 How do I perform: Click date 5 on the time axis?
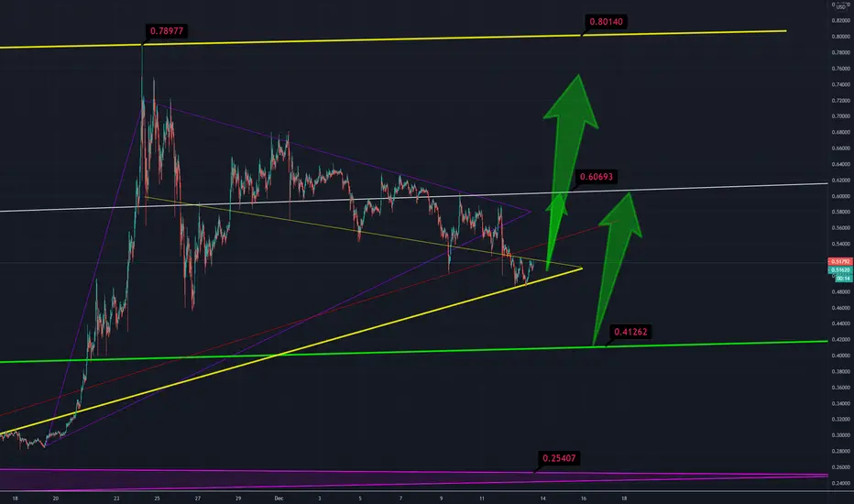[360, 499]
